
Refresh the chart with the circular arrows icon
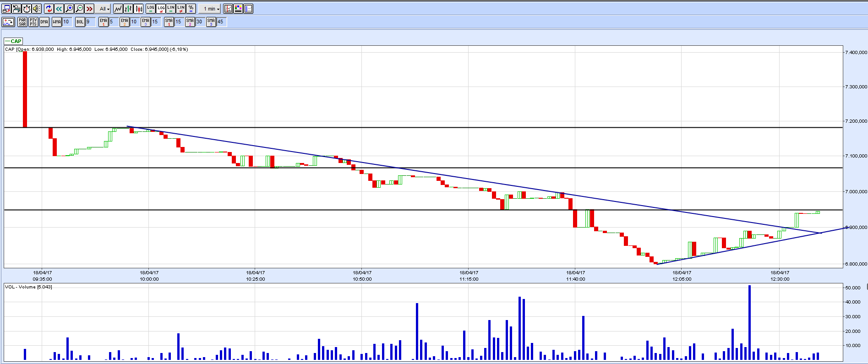(49, 9)
